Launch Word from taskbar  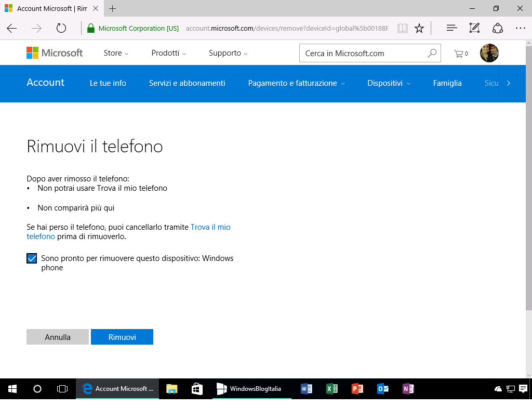point(307,389)
